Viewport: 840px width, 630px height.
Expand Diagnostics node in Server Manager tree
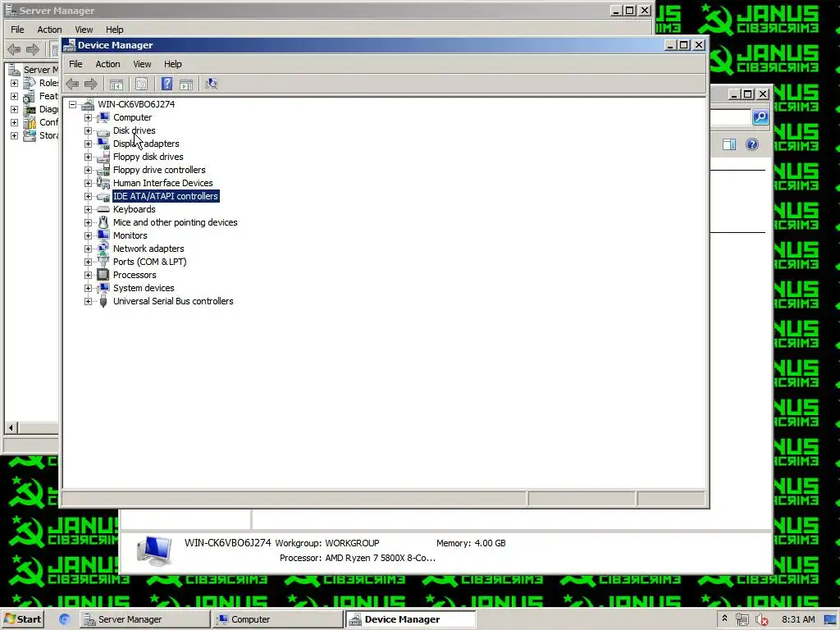click(x=15, y=109)
